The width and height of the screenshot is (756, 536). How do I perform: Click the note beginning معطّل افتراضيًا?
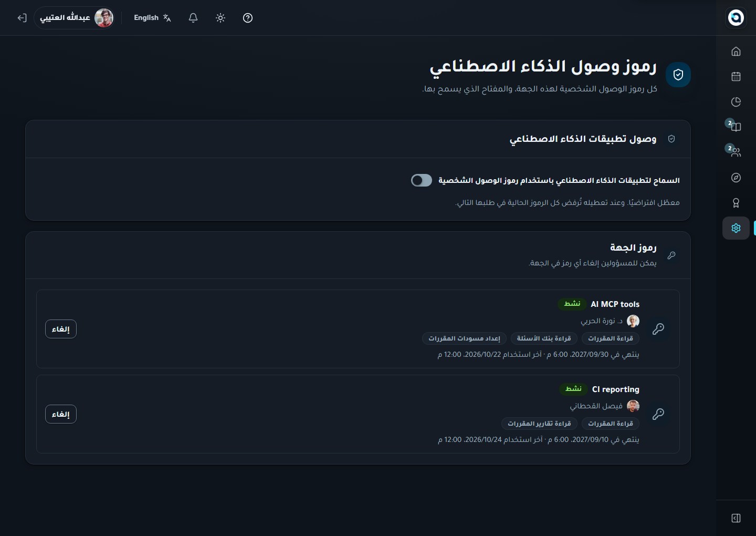tap(568, 203)
